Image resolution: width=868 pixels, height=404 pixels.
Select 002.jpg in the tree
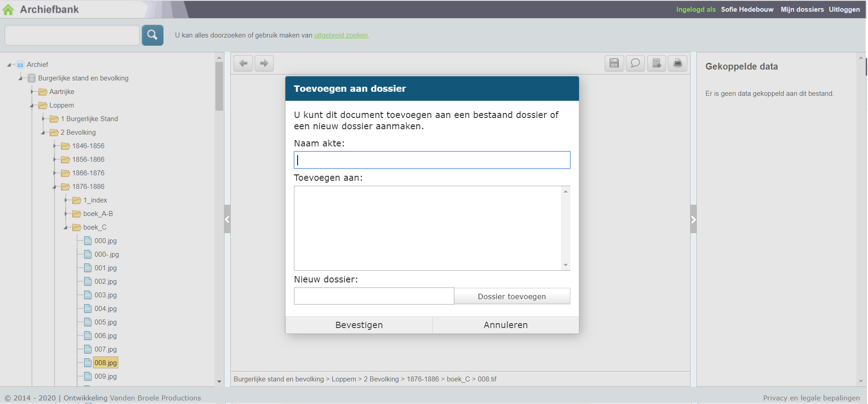pos(106,282)
